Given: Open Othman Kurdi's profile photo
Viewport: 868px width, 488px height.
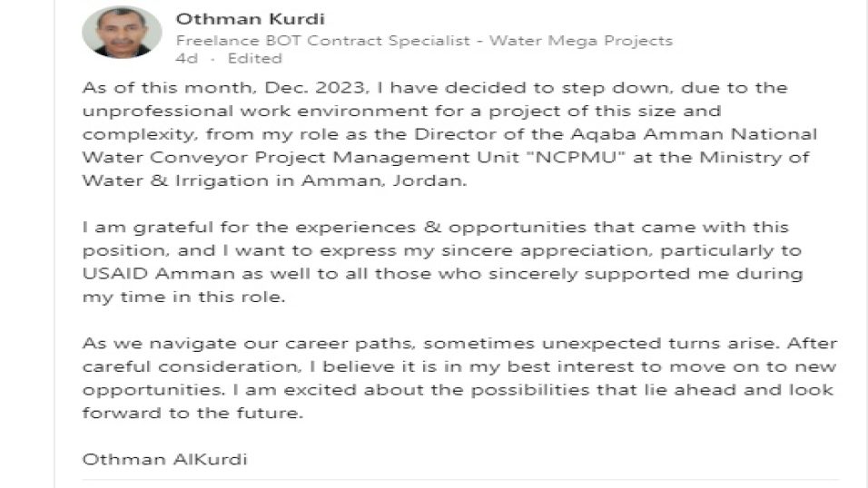Looking at the screenshot, I should tap(122, 32).
